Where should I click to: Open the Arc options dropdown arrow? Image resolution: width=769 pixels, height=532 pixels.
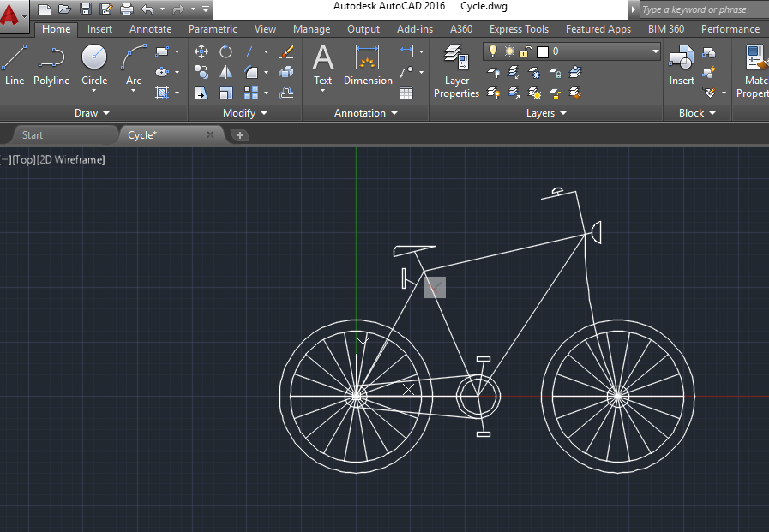pos(134,91)
